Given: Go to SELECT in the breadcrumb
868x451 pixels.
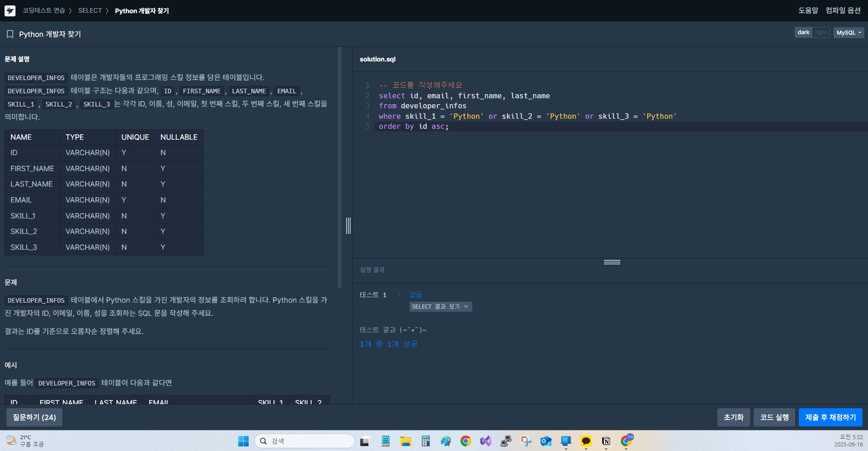Looking at the screenshot, I should tap(90, 10).
